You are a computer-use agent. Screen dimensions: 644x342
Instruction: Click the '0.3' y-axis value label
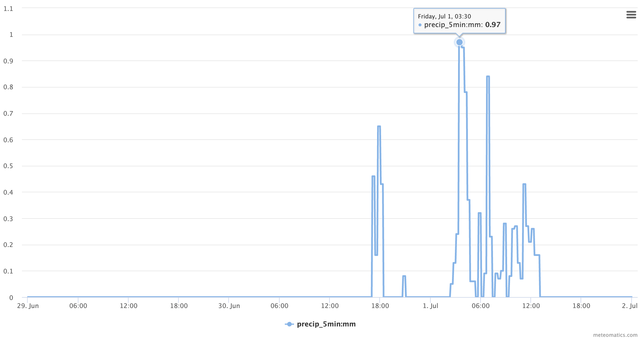(x=8, y=219)
